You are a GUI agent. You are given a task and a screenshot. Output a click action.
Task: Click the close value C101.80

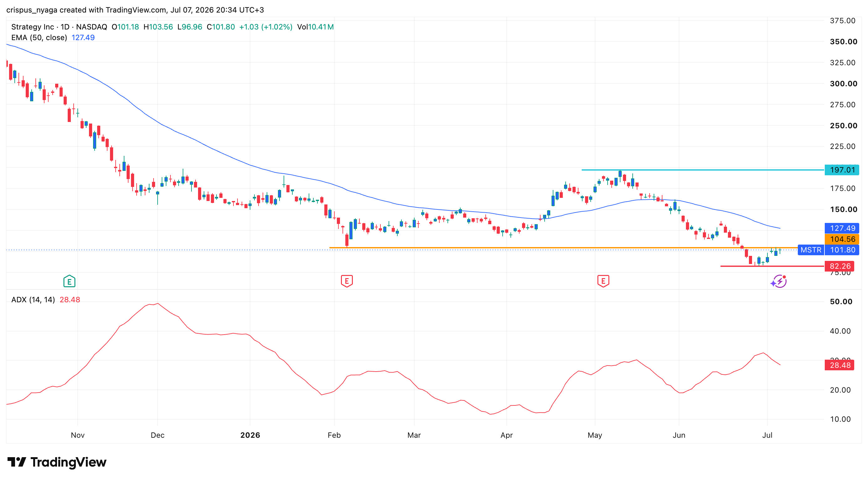click(221, 27)
